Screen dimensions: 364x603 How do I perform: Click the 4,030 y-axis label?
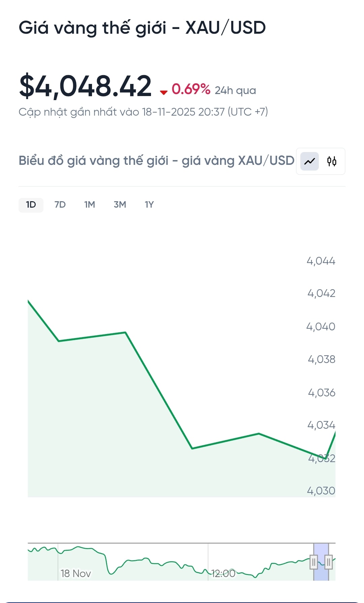tap(321, 491)
